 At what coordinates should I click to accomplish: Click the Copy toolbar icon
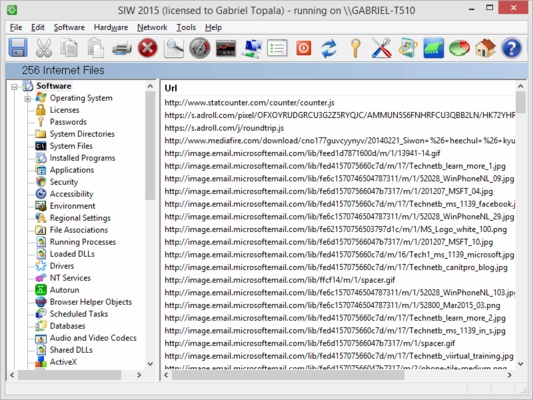pos(69,48)
